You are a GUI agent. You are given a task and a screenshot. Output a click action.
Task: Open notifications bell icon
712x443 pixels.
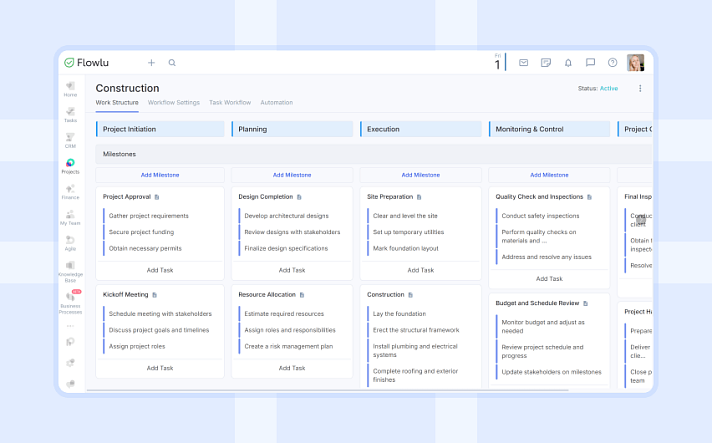coord(568,63)
